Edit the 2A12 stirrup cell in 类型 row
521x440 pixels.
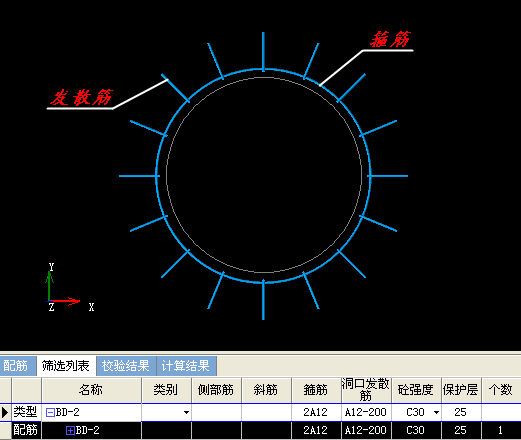coord(316,413)
